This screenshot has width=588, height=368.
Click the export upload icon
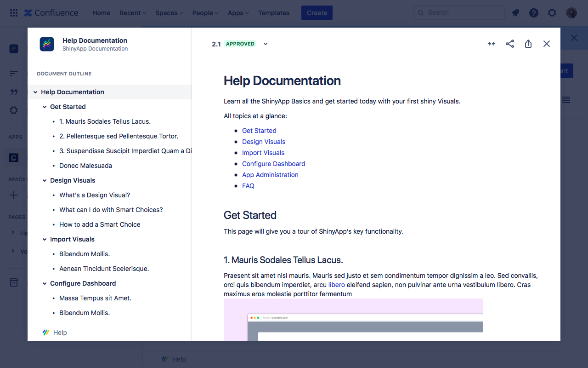click(x=528, y=44)
